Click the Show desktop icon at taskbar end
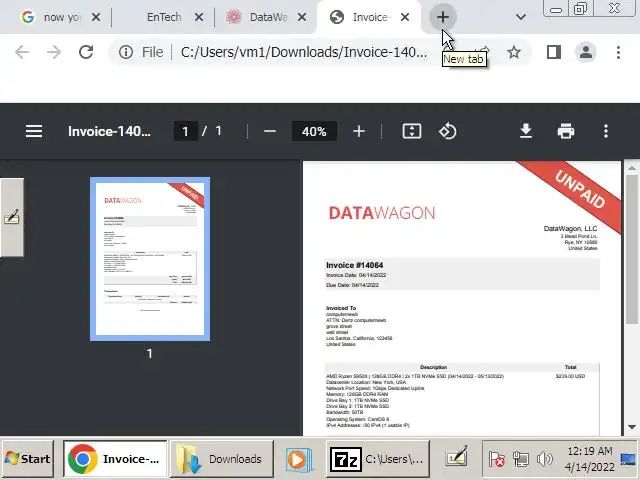The image size is (640, 480). pos(629,459)
